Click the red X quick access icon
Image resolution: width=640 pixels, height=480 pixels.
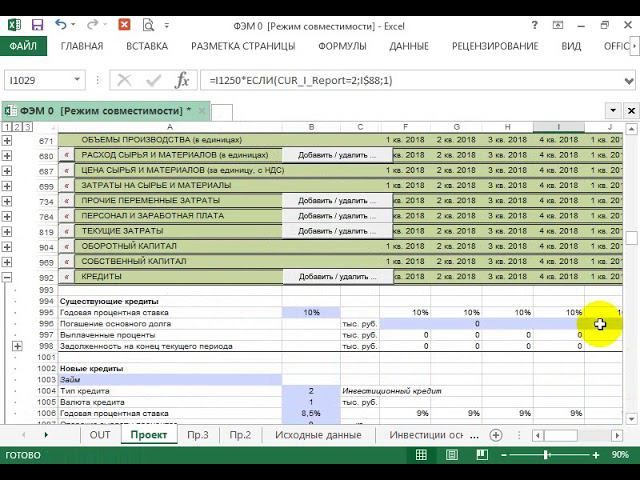point(124,25)
